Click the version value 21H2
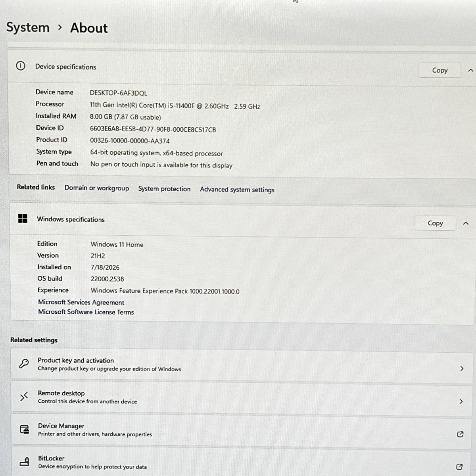 coord(98,256)
